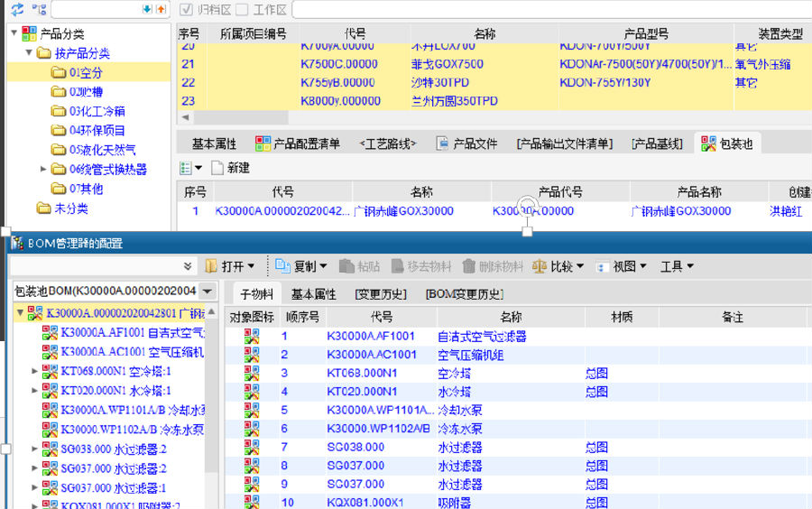Open the 01空分 folder
The width and height of the screenshot is (812, 509).
click(86, 72)
